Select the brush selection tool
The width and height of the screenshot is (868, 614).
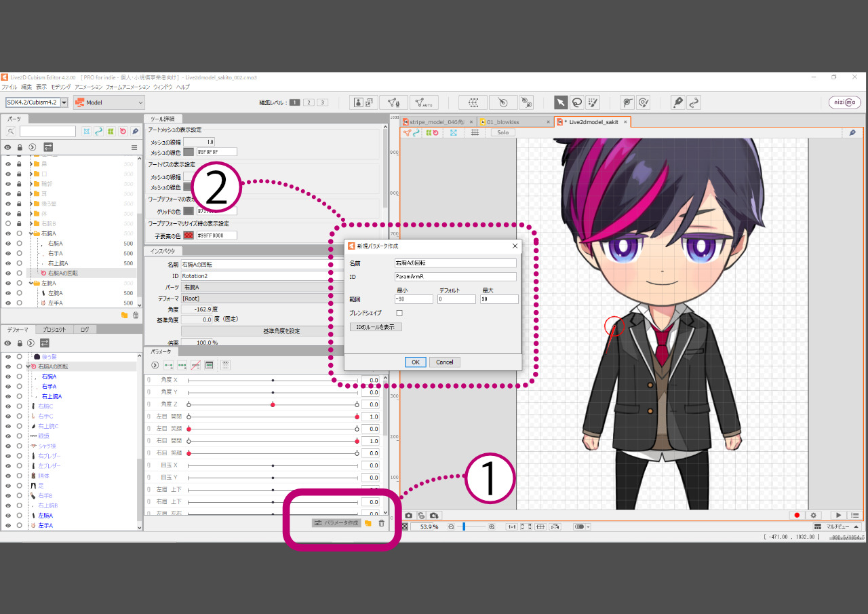[x=593, y=102]
